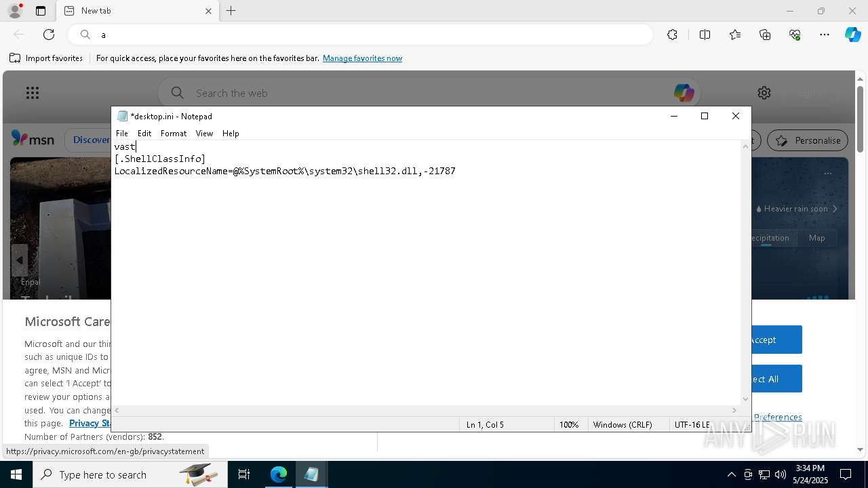Open Edge Settings and more menu

coord(825,35)
